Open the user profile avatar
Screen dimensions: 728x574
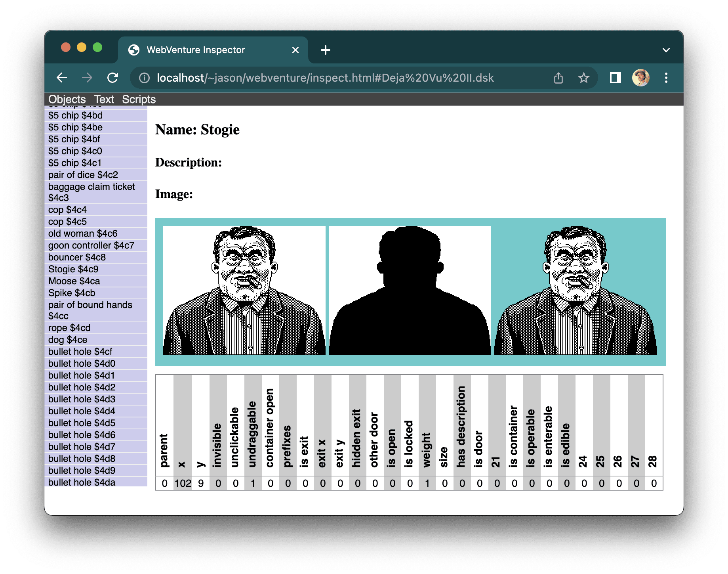pyautogui.click(x=641, y=78)
